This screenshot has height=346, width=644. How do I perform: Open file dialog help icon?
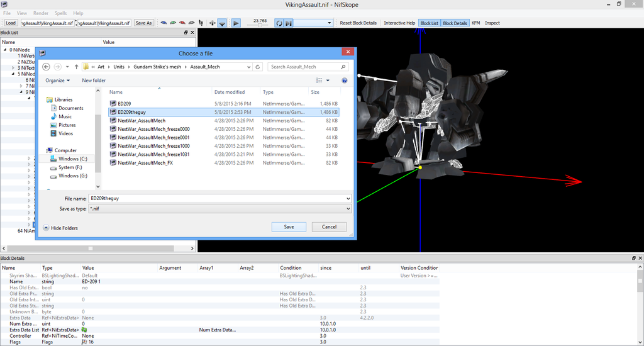point(345,81)
